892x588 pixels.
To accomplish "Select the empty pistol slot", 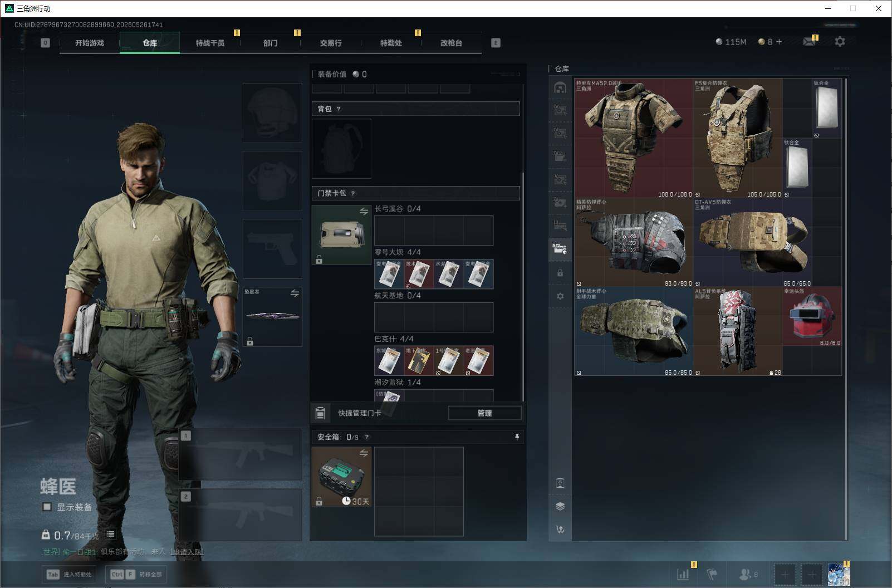I will pos(272,248).
